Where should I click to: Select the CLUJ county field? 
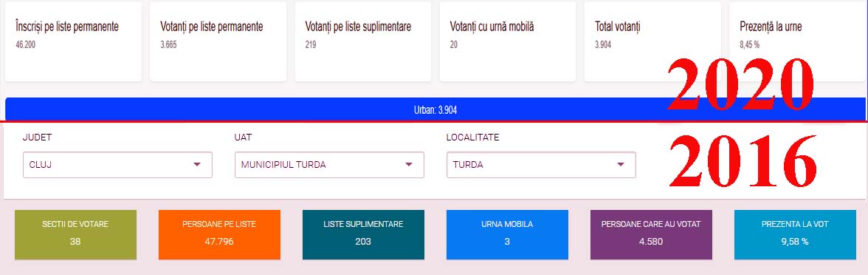point(117,165)
